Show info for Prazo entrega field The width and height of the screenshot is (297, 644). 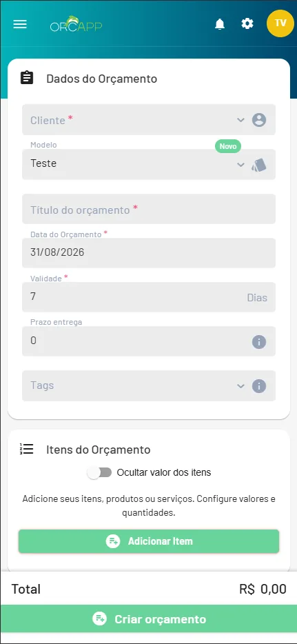pyautogui.click(x=259, y=342)
